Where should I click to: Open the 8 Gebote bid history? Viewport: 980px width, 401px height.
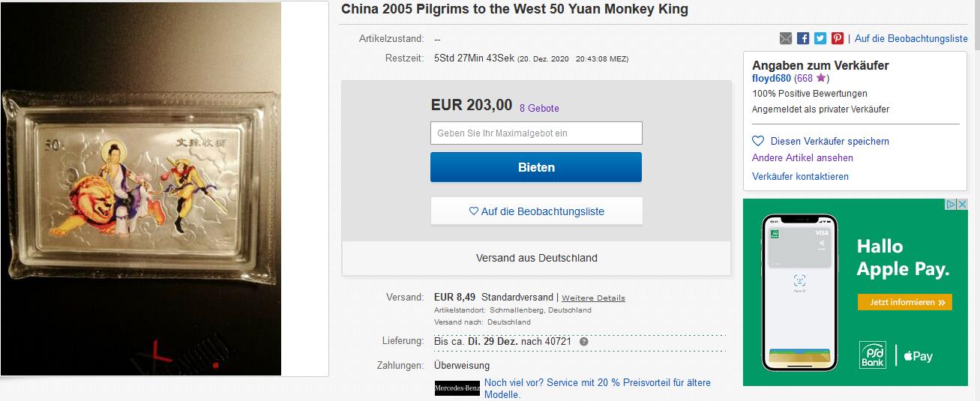pos(539,108)
